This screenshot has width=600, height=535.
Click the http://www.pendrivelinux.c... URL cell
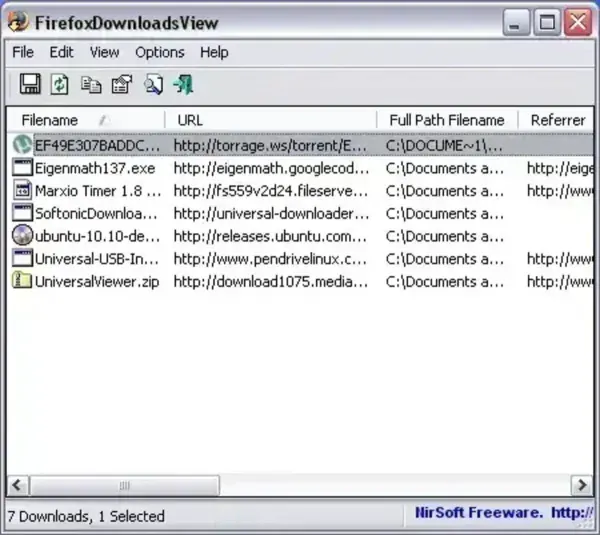270,259
